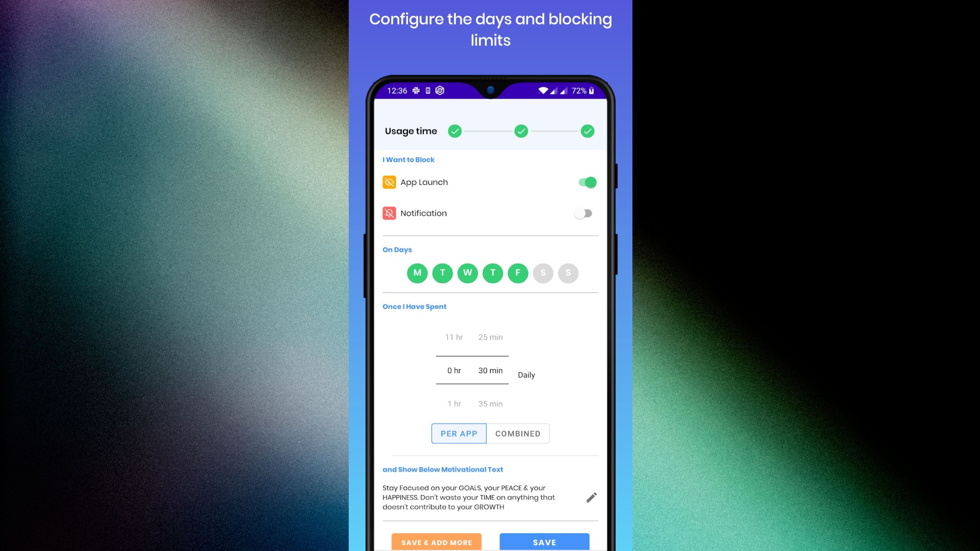
Task: Tap the App Launch block icon
Action: pyautogui.click(x=389, y=182)
